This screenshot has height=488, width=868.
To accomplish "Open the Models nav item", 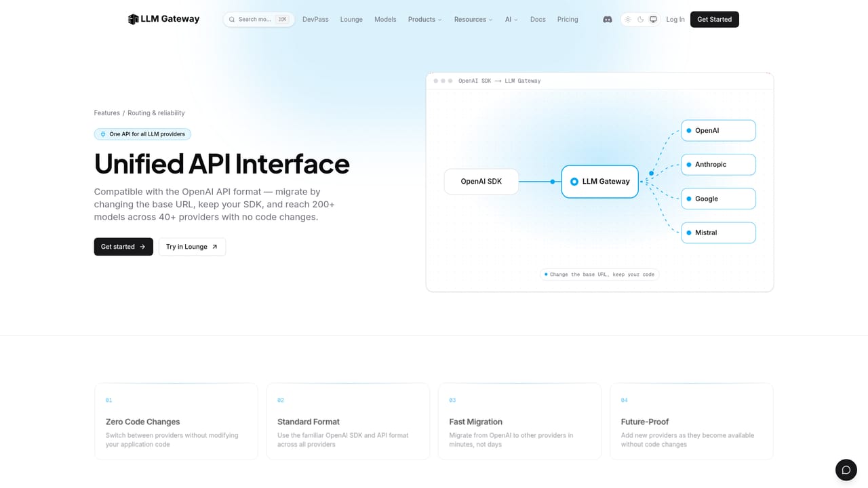I will 385,20.
